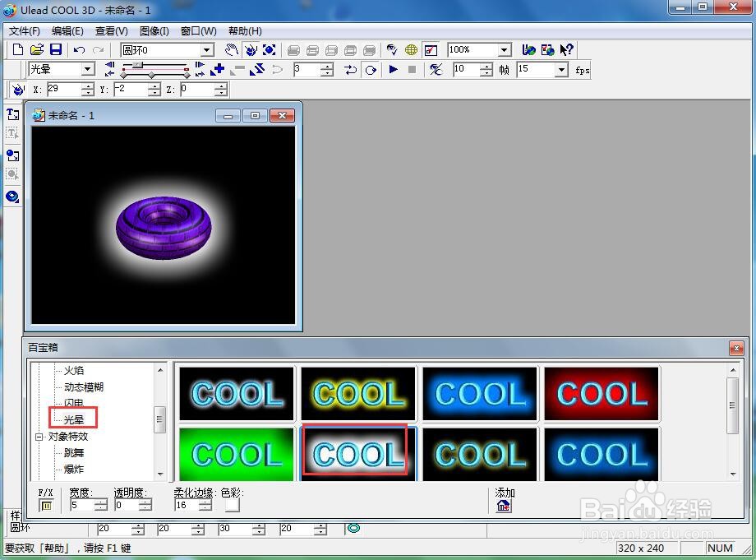This screenshot has width=756, height=560.
Task: Click the Undo arrow icon
Action: (80, 49)
